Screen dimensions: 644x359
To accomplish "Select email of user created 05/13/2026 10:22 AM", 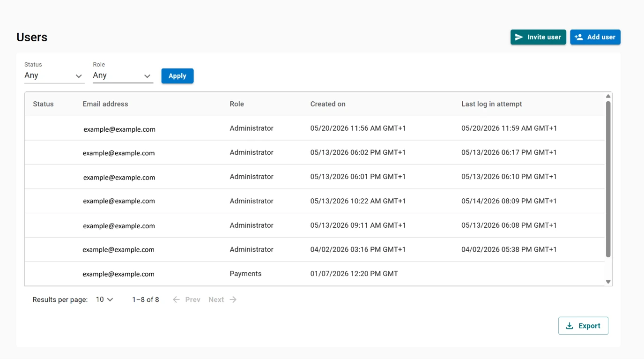I will [x=119, y=201].
